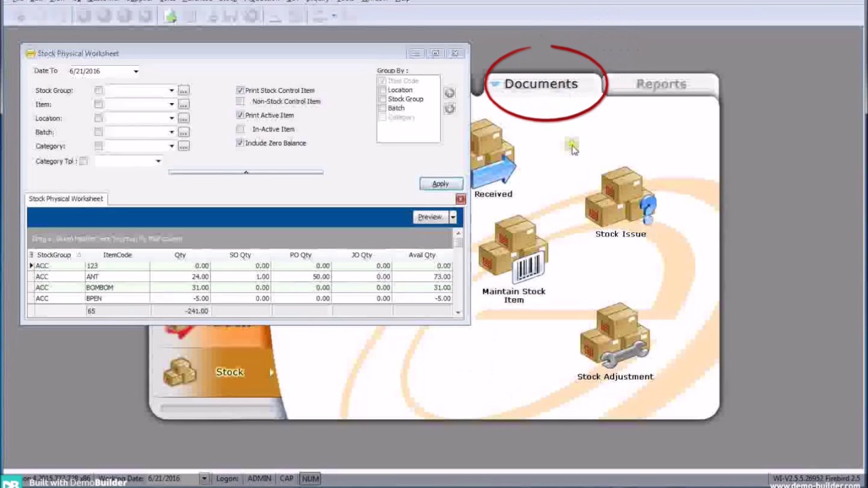Open the Batch lookup ellipsis button
The height and width of the screenshot is (488, 868).
[184, 132]
